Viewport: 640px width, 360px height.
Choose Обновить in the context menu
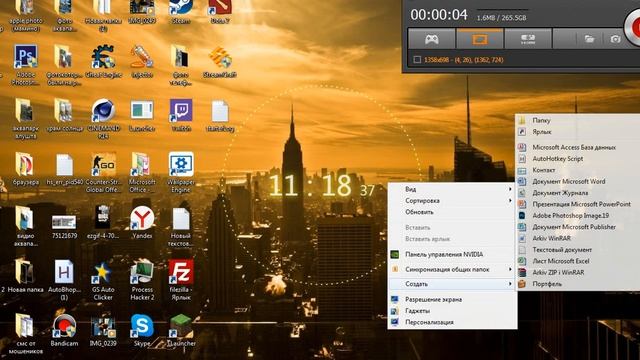point(452,212)
